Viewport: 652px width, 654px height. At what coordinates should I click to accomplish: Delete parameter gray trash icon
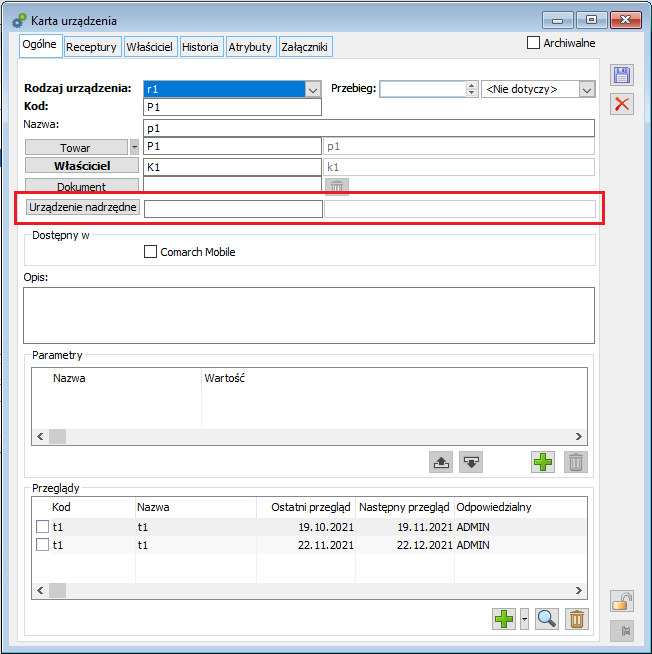coord(576,462)
